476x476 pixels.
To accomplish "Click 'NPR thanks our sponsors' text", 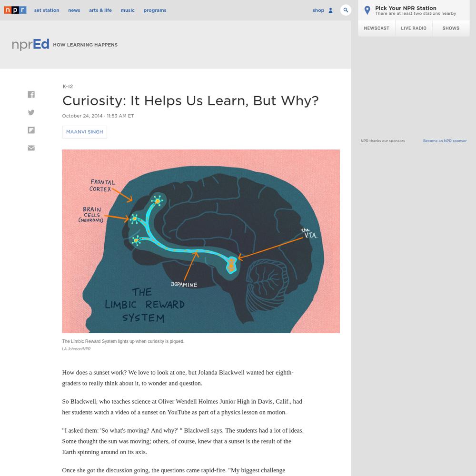I will [x=383, y=141].
